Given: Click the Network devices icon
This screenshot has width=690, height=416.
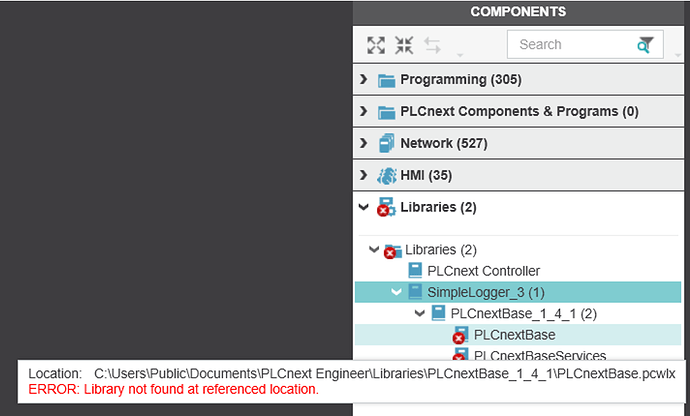Looking at the screenshot, I should pyautogui.click(x=386, y=143).
